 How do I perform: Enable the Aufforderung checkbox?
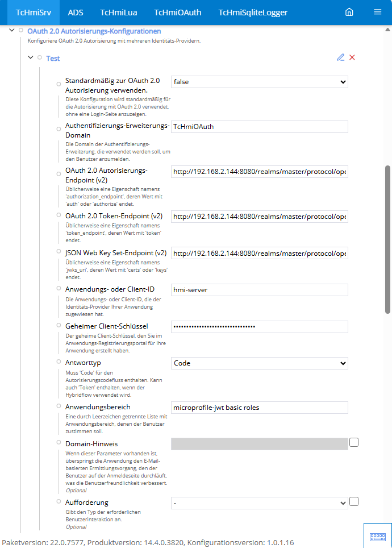coord(354,501)
